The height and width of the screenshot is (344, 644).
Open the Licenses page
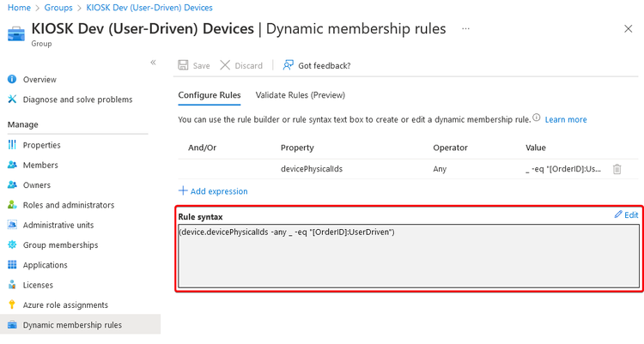pyautogui.click(x=38, y=285)
